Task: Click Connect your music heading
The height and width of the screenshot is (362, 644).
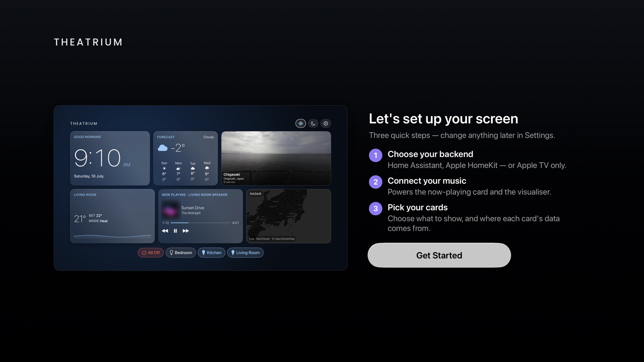Action: [x=427, y=181]
